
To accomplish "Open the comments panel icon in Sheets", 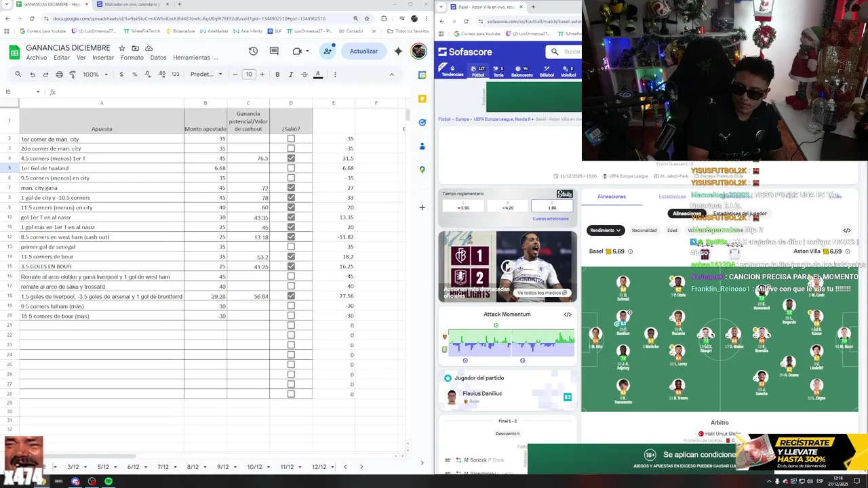I will [x=274, y=51].
